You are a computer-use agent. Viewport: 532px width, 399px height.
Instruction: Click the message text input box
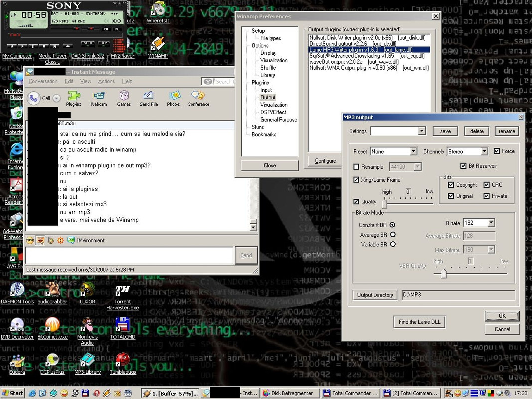129,255
